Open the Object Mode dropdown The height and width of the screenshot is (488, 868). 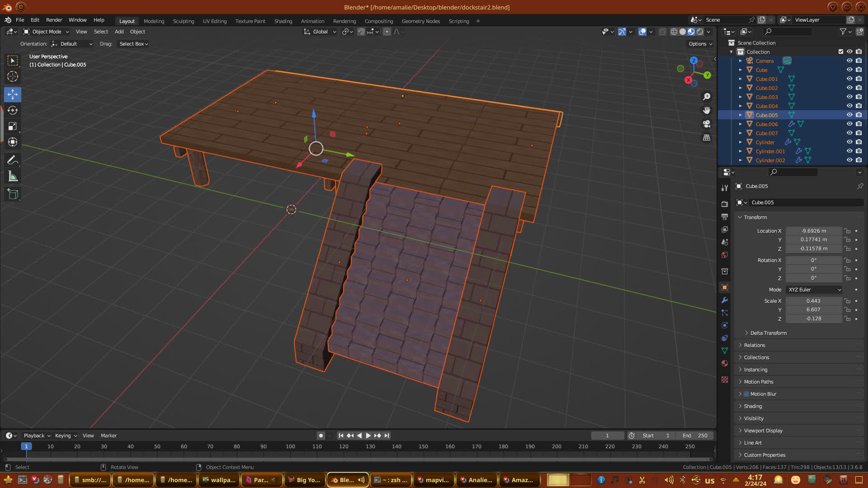click(46, 32)
